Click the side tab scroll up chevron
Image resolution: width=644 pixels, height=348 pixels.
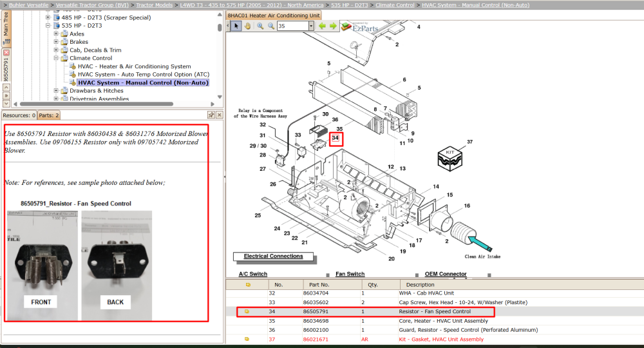(x=6, y=88)
